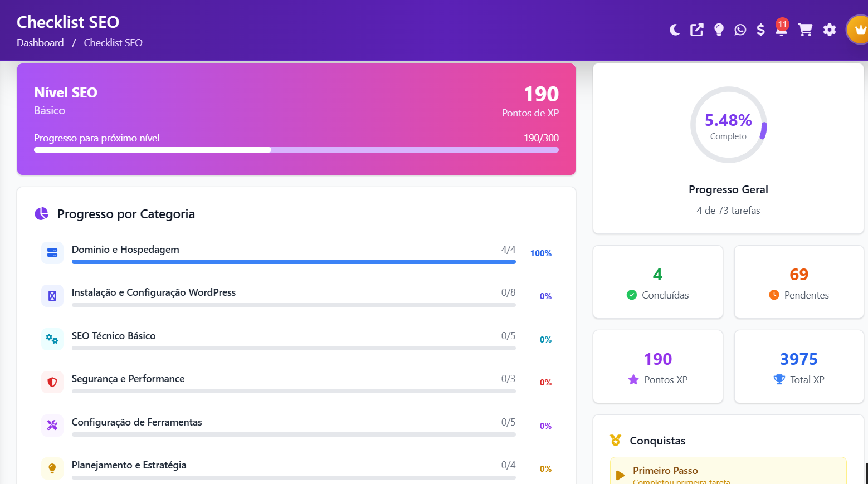Image resolution: width=868 pixels, height=484 pixels.
Task: Open the shopping cart icon
Action: click(x=805, y=30)
